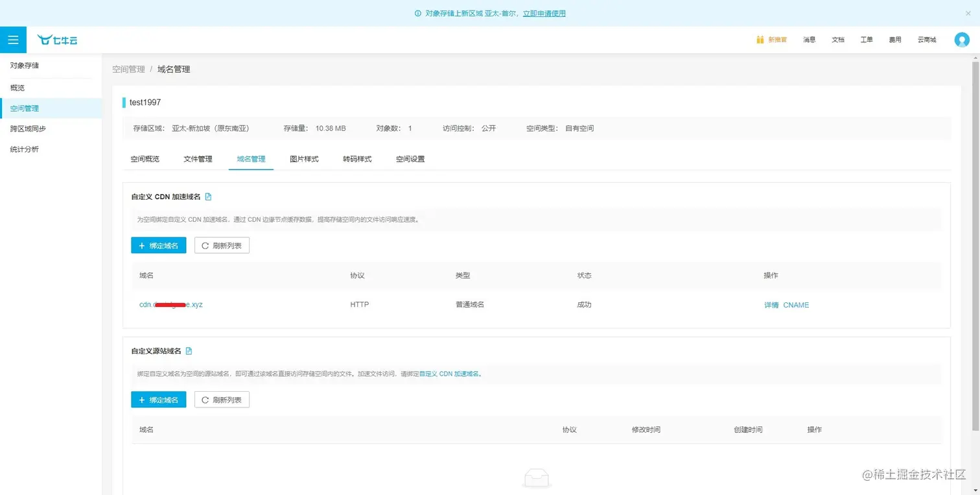Screen dimensions: 980x495
Task: Click 刷新列表 button under 自定义源站域名
Action: [222, 400]
